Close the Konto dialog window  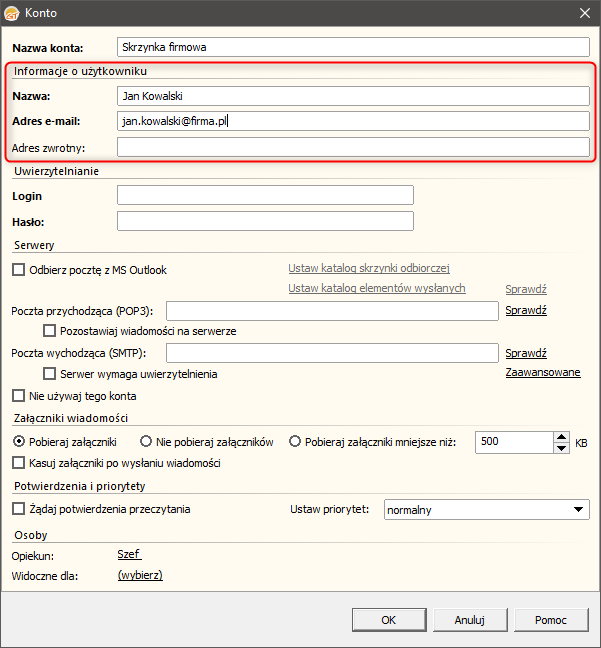coord(584,13)
